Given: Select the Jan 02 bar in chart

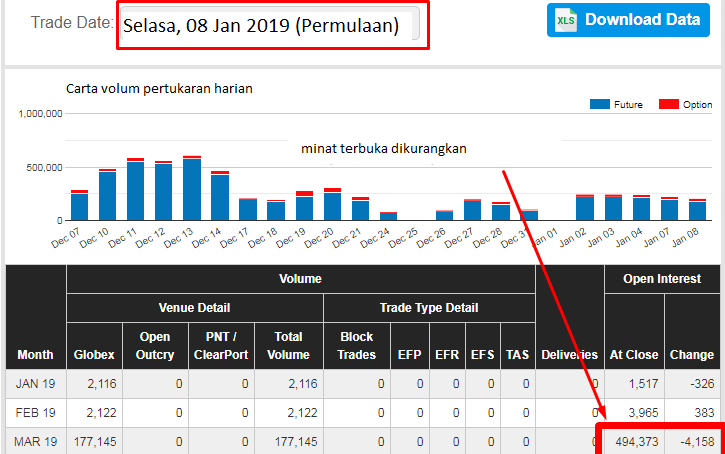Looking at the screenshot, I should click(585, 207).
